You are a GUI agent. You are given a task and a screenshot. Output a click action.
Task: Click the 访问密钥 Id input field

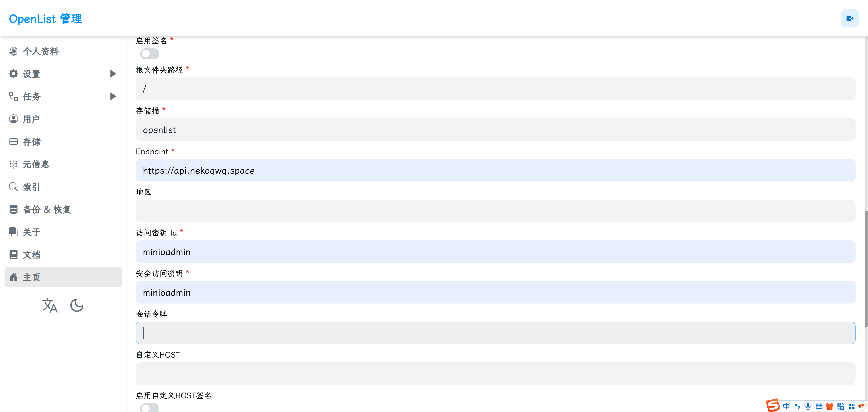tap(495, 252)
